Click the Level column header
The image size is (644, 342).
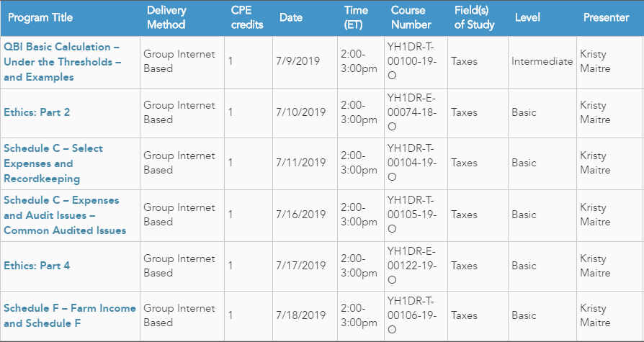[527, 18]
